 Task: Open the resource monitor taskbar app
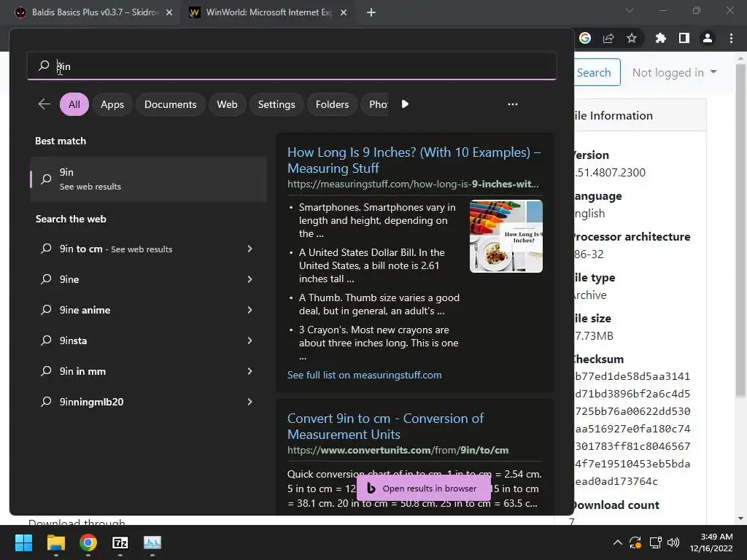click(x=152, y=542)
